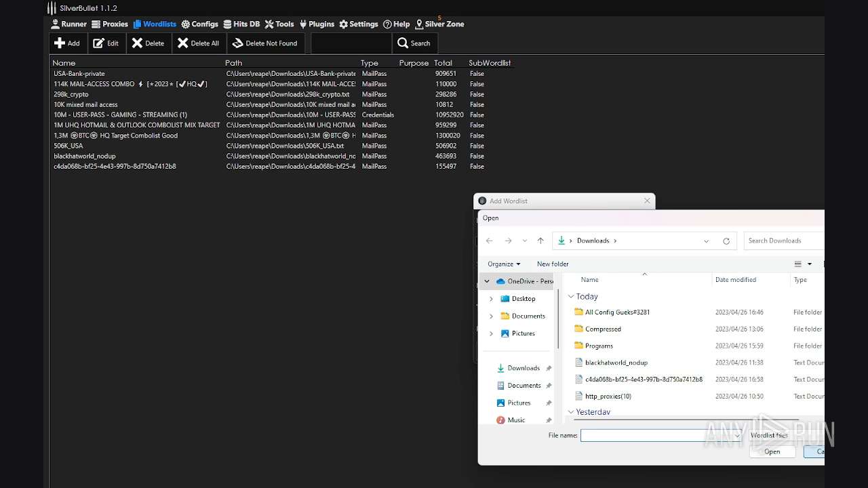Expand the Pictures tree node under OneDrive
This screenshot has height=488, width=868.
[491, 333]
